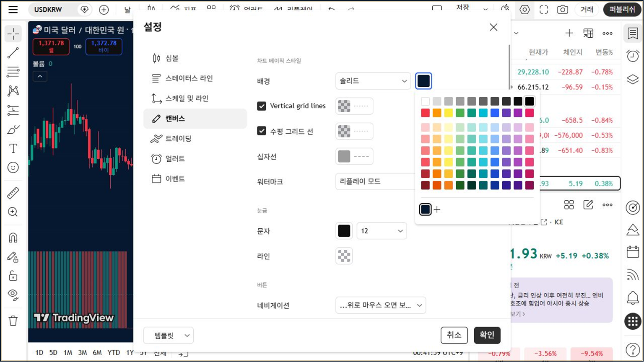
Task: Select the 1D time range
Action: [39, 353]
